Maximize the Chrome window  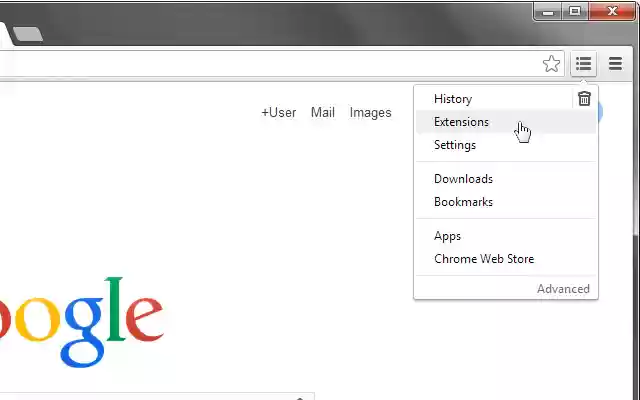[575, 11]
